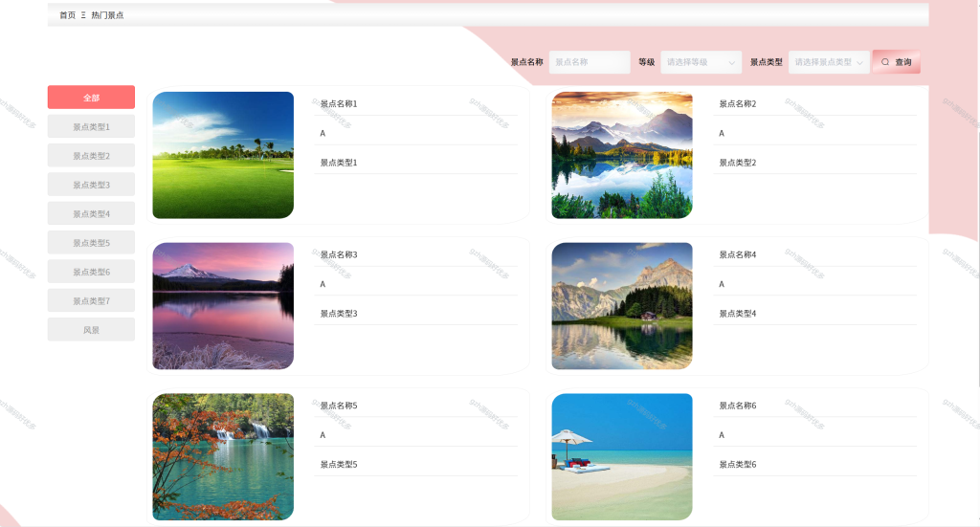Click the chevron arrow of 景点类型 selector

coord(859,62)
